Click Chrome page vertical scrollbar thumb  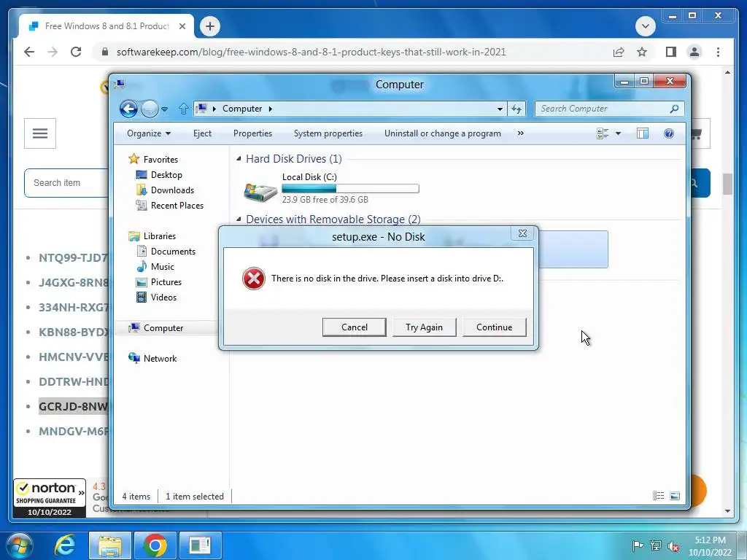(x=727, y=184)
